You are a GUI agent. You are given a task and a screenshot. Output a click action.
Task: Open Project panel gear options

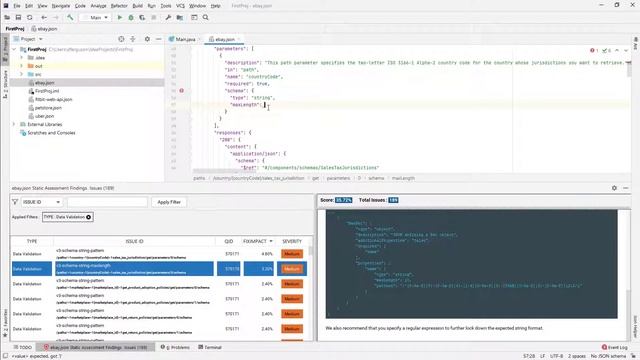[x=147, y=39]
